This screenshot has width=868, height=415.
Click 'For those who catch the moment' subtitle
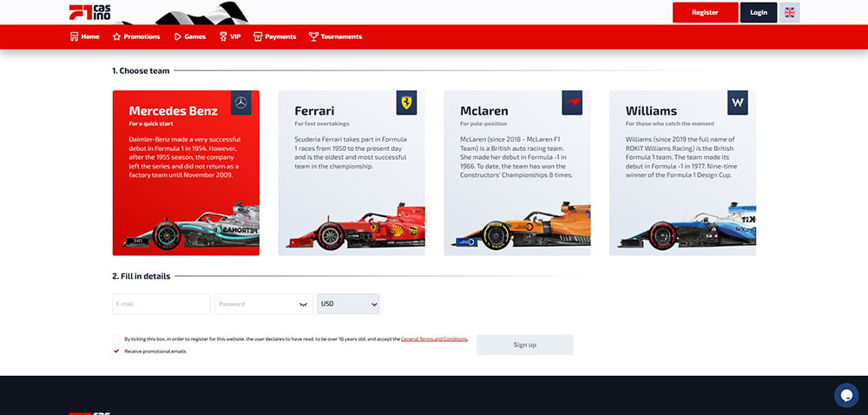(x=670, y=124)
